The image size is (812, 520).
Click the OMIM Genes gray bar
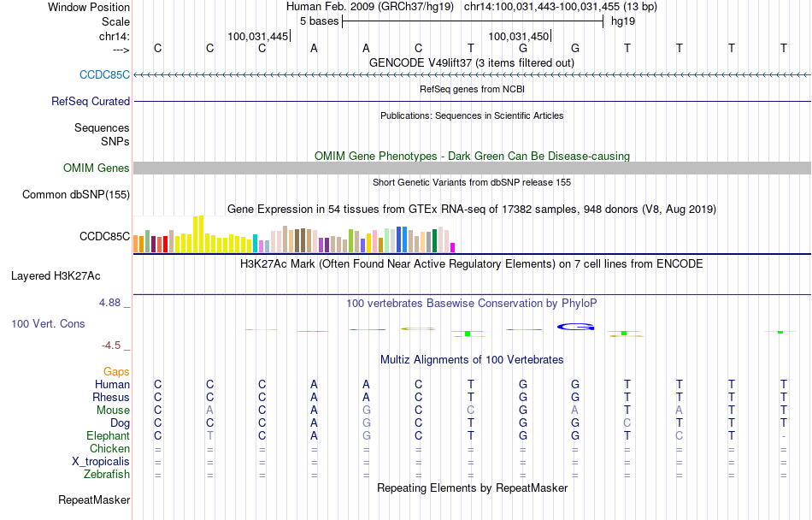(472, 168)
